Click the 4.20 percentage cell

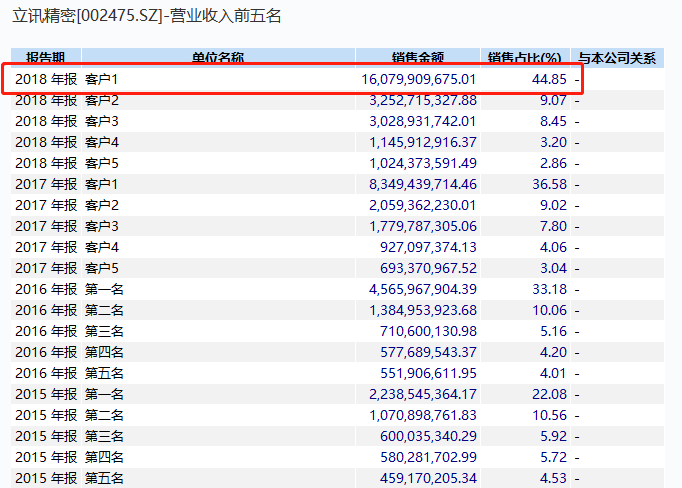tap(553, 352)
